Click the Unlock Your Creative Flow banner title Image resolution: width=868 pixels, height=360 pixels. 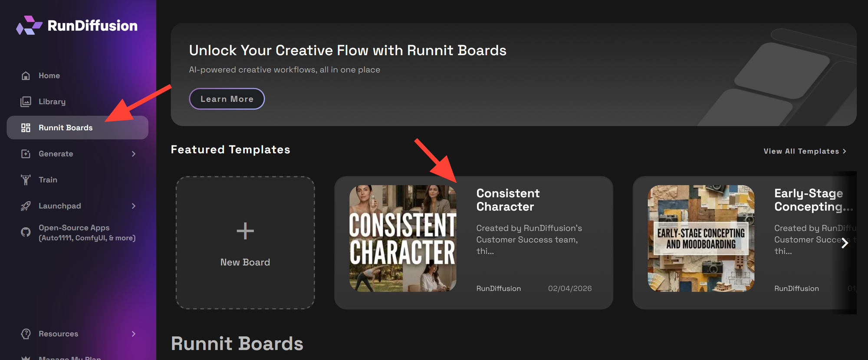click(x=348, y=50)
